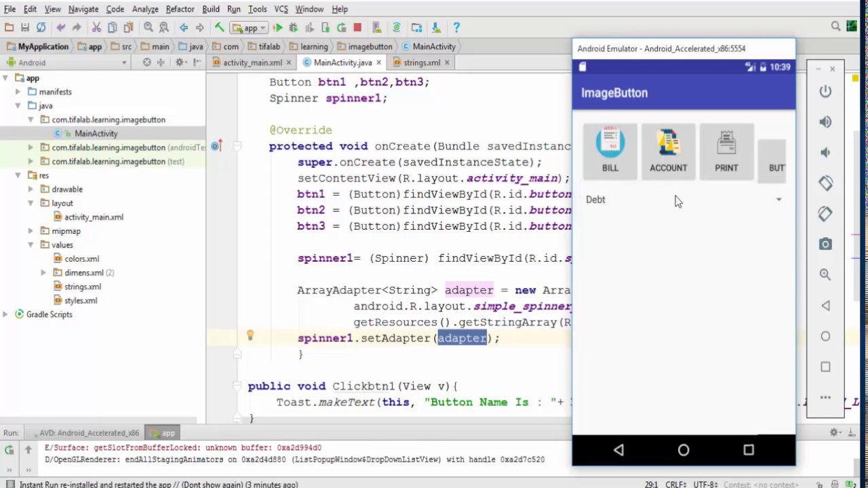Click the rerun arrow in Run panel
Viewport: 868px width, 488px height.
pyautogui.click(x=9, y=450)
